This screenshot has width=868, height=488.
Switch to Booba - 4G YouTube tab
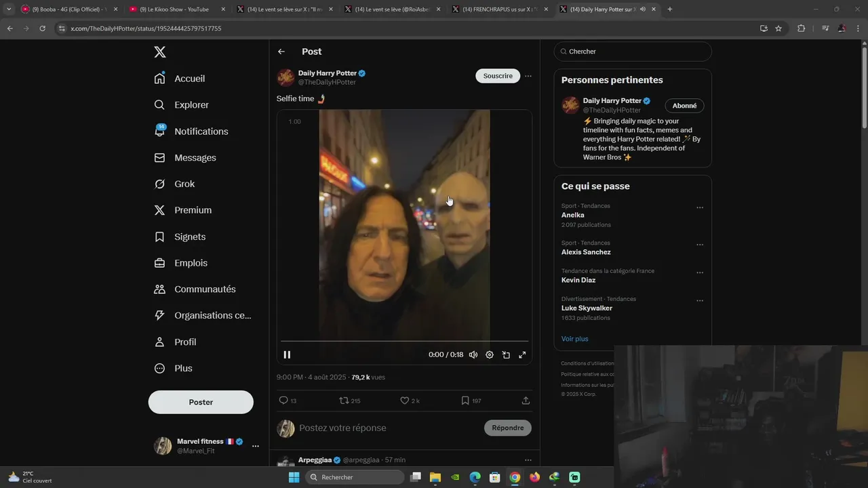69,9
